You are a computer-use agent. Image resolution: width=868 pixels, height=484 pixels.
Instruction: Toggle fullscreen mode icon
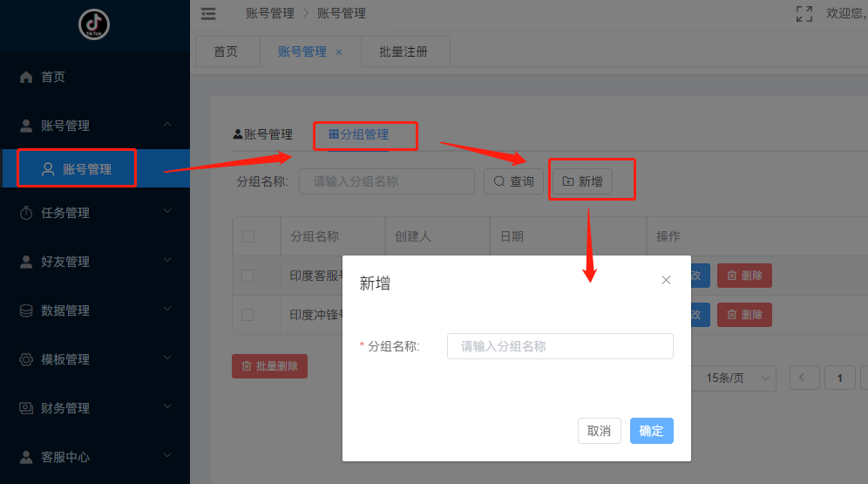(x=804, y=13)
